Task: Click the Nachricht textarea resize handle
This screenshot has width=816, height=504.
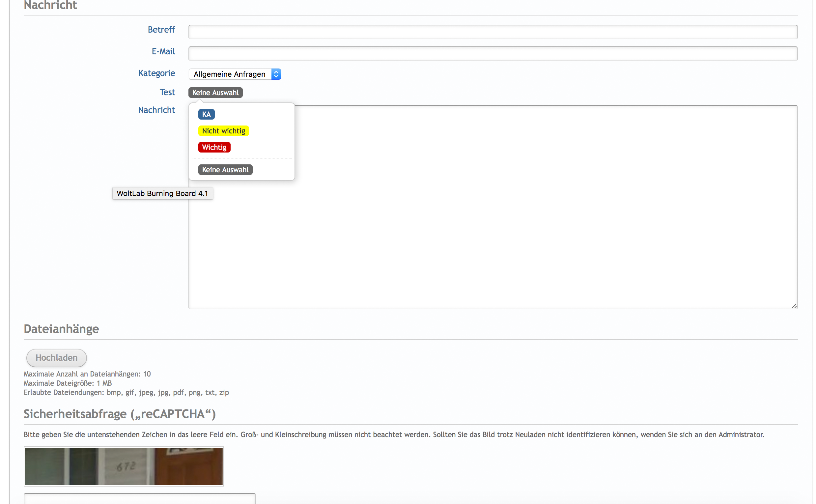Action: click(x=794, y=306)
